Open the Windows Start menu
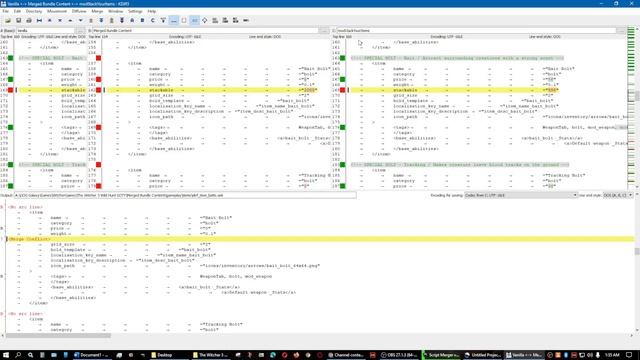 pyautogui.click(x=6, y=355)
